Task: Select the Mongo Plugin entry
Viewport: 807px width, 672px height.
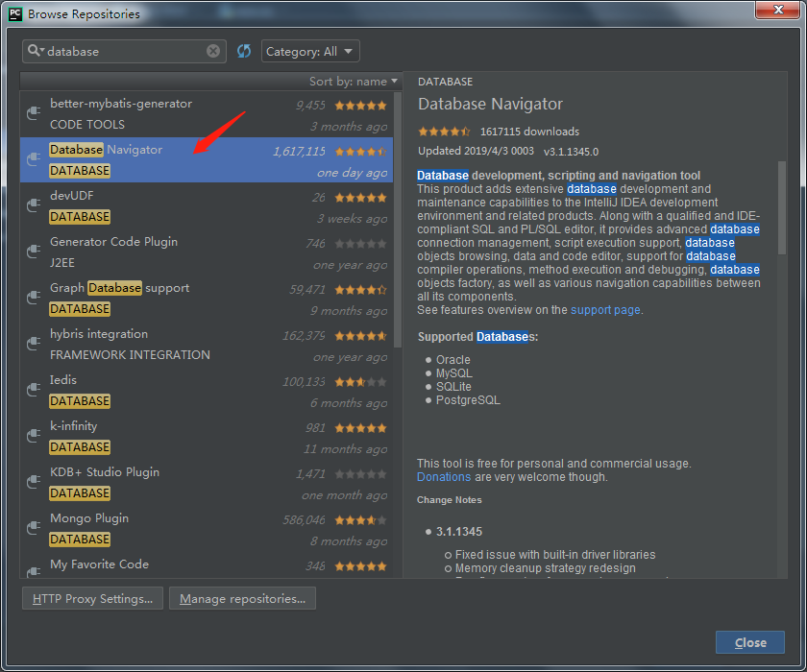Action: pos(207,528)
